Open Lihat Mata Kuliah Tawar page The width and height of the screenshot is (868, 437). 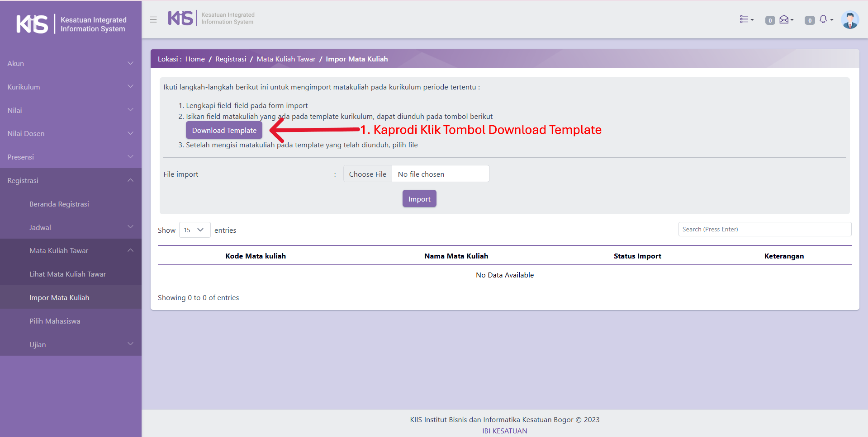click(67, 274)
